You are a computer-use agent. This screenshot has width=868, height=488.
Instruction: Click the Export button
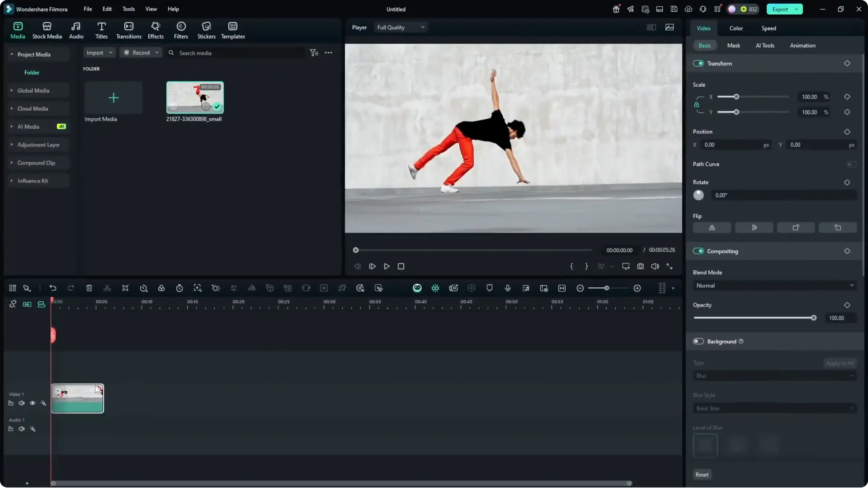point(781,9)
